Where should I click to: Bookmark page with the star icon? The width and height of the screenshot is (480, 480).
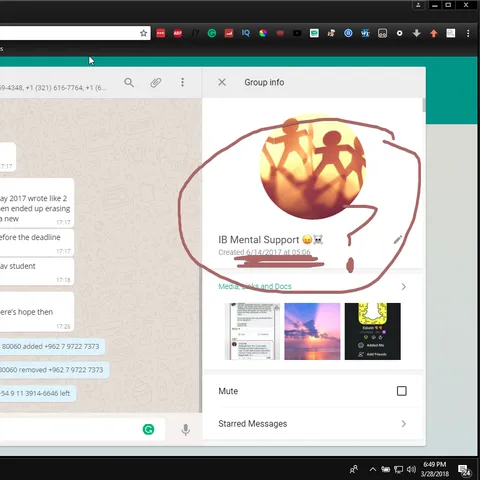pos(144,33)
